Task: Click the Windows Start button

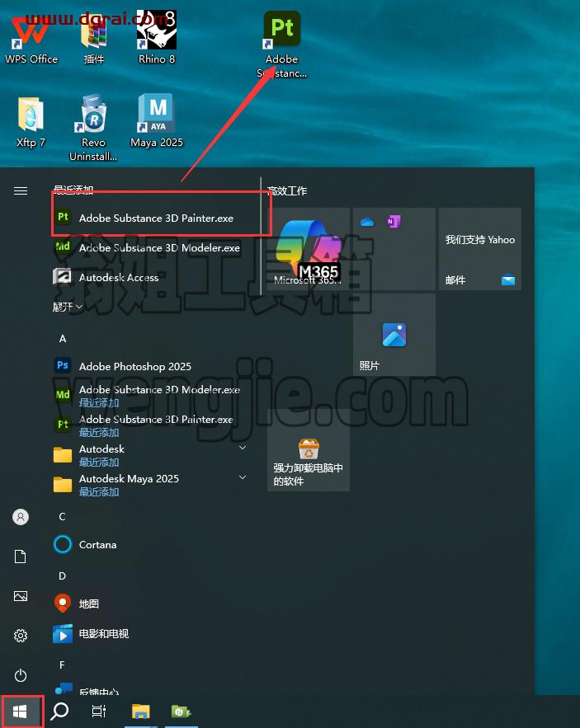Action: 20,711
